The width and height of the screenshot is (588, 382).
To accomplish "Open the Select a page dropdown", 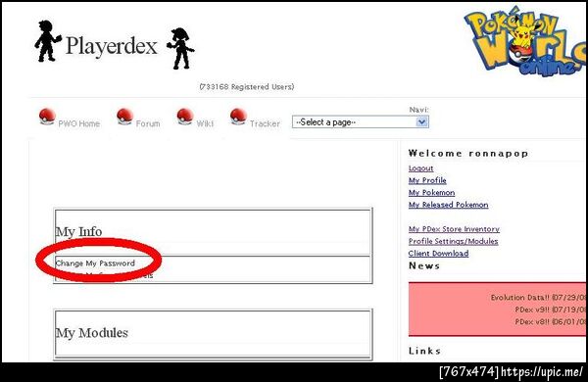I will coord(361,122).
